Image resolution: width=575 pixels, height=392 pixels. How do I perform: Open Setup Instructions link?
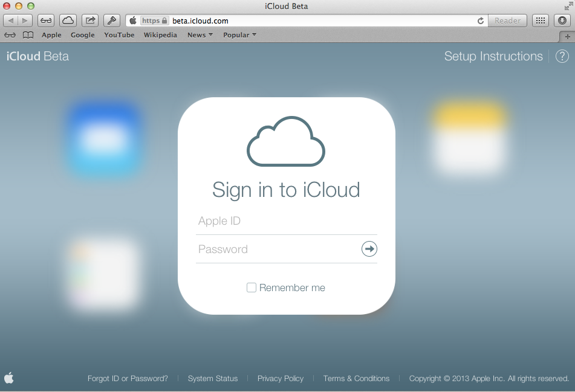493,56
